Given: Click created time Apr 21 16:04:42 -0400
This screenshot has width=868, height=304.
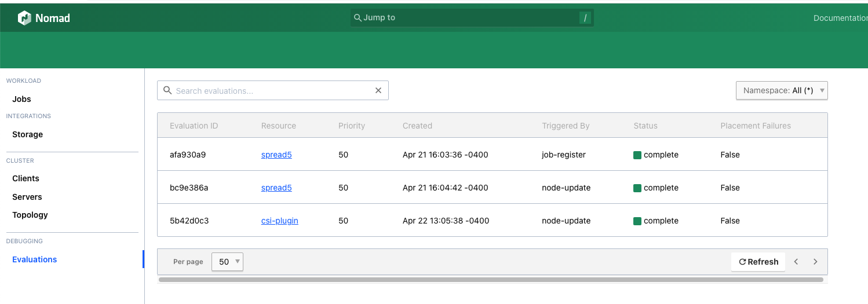Looking at the screenshot, I should click(x=446, y=188).
